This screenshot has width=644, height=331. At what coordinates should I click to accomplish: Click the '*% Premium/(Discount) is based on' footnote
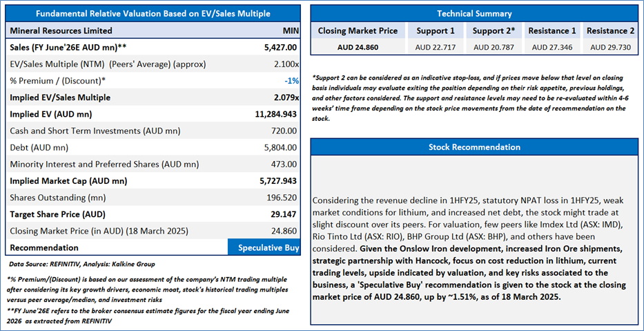[x=148, y=290]
